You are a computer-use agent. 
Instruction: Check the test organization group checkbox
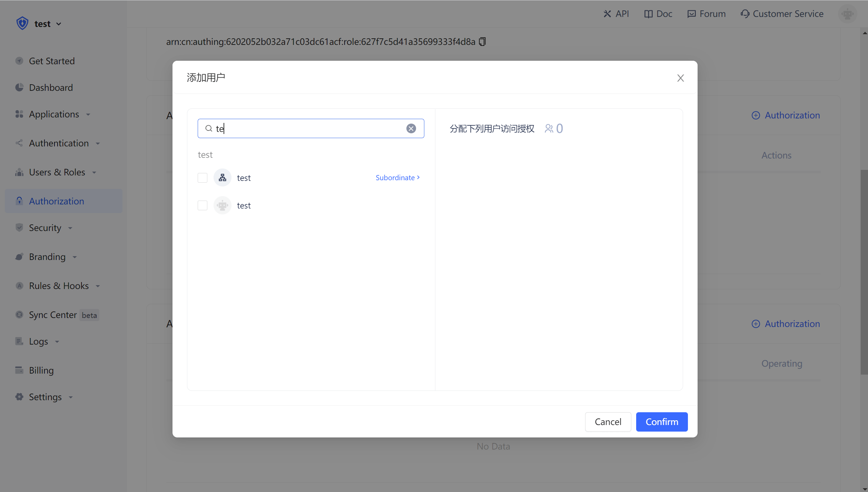203,177
